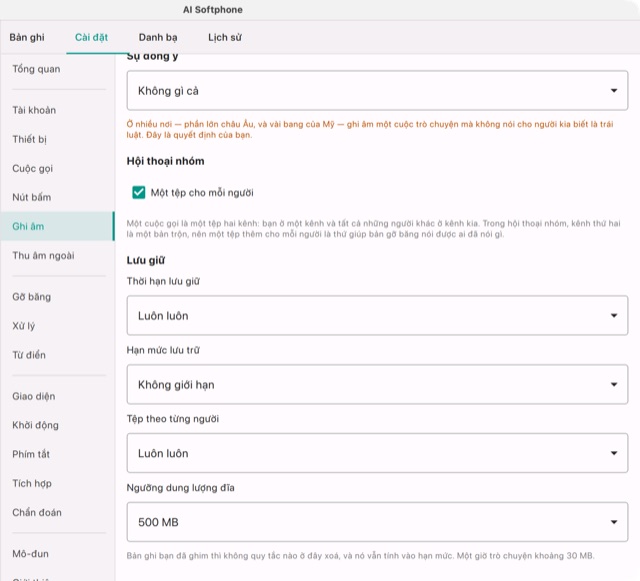Viewport: 640px width, 581px height.
Task: Select Khởi động in the sidebar
Action: tap(58, 425)
